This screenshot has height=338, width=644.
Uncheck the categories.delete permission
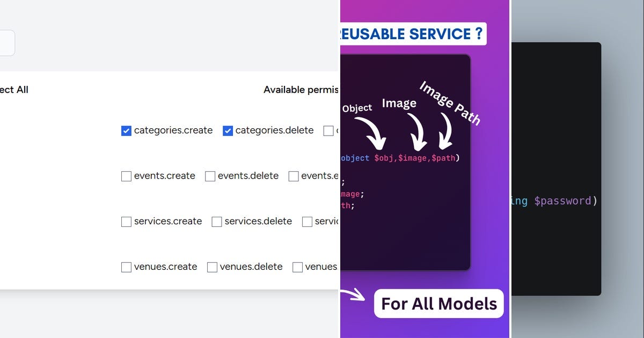point(228,130)
